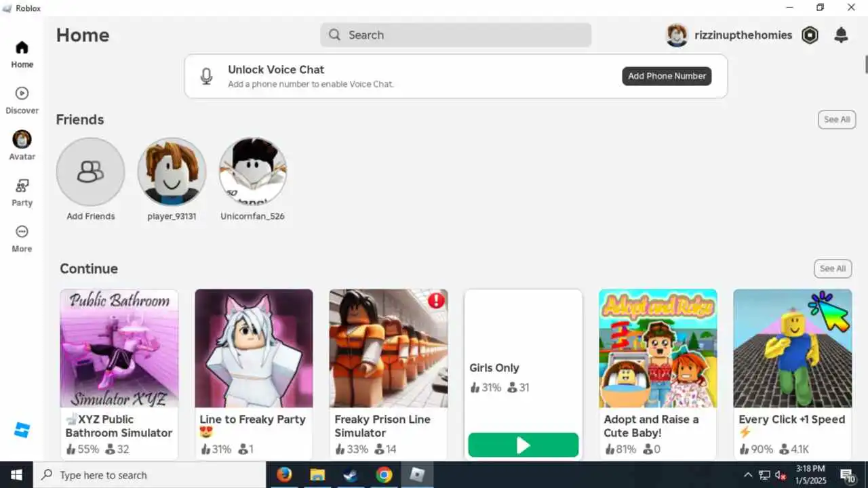
Task: Click the Girls Only game title
Action: point(494,368)
